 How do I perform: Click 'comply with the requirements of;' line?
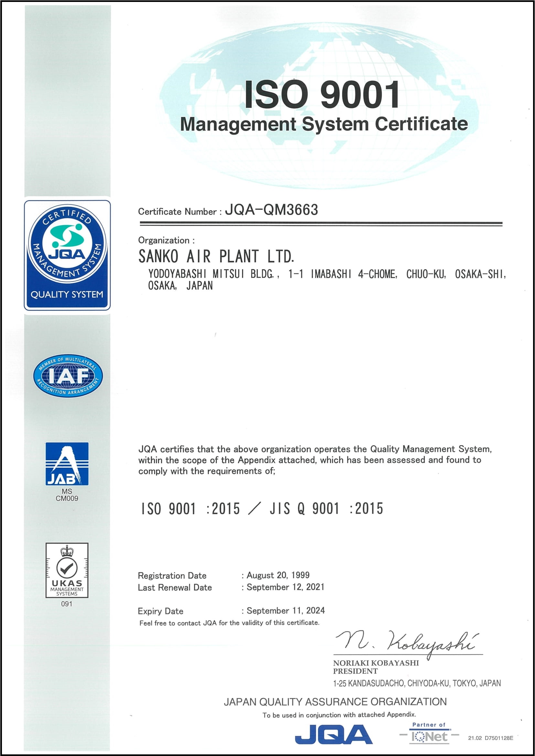(x=207, y=471)
